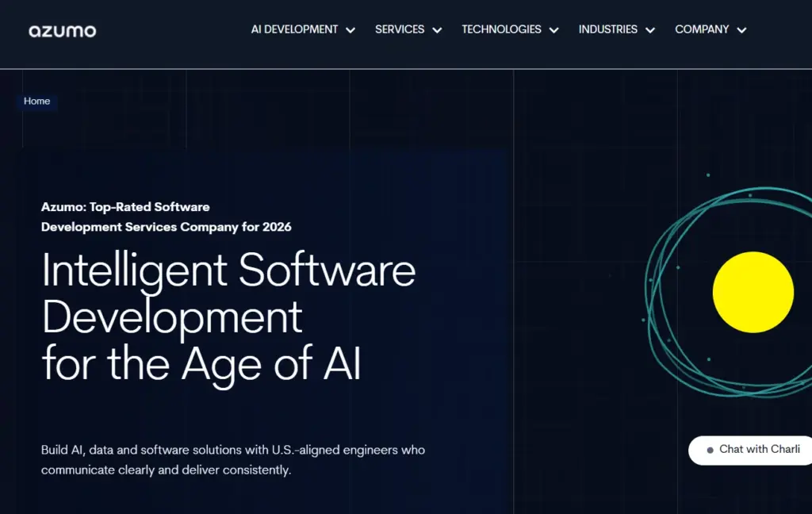Open the Industries menu
Viewport: 812px width, 514px height.
click(x=608, y=29)
